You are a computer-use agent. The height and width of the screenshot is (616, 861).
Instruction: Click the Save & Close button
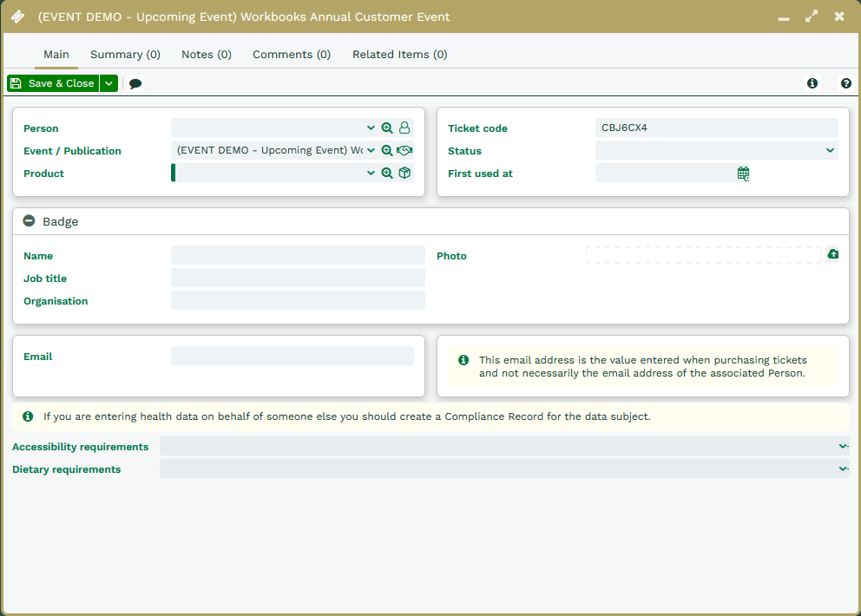click(53, 83)
